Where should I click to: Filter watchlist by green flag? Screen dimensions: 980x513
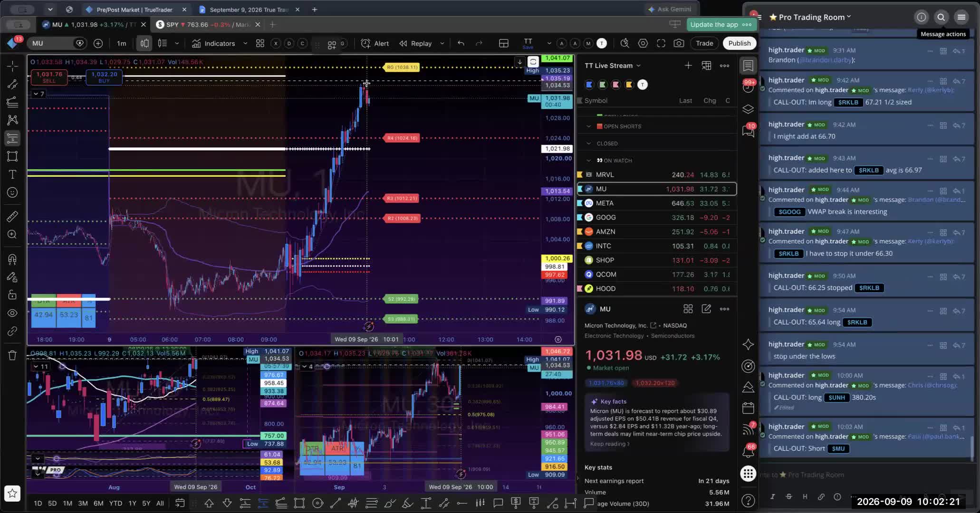click(x=603, y=85)
